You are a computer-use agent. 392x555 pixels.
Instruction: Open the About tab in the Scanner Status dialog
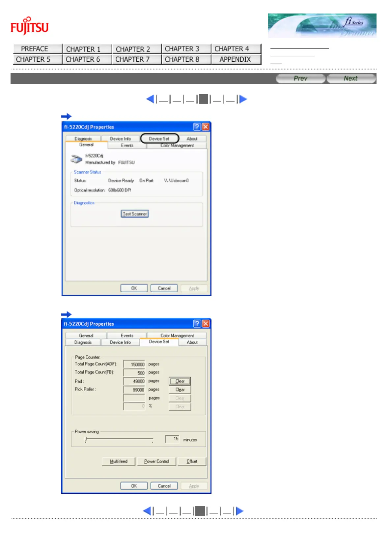tap(192, 139)
